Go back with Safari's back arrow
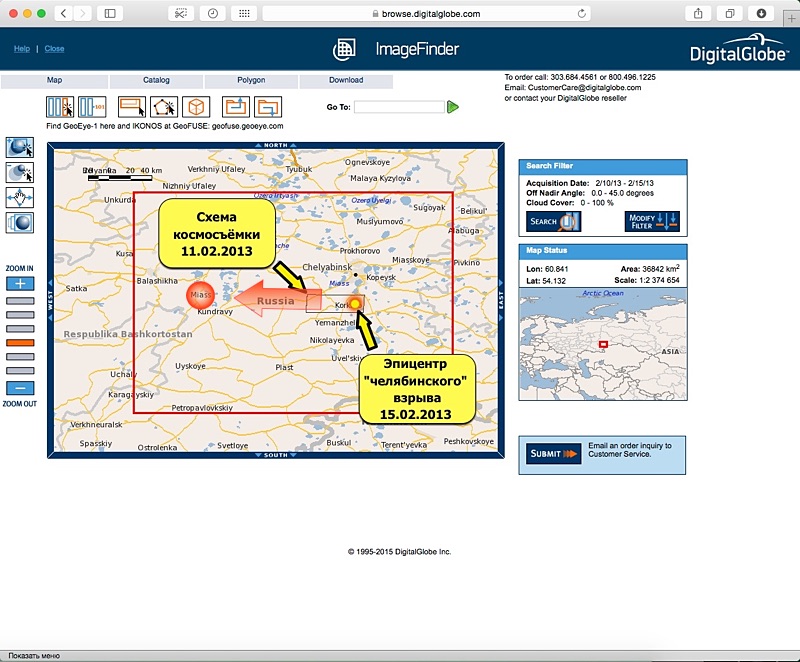Screen dimensions: 800x662 [x=63, y=13]
